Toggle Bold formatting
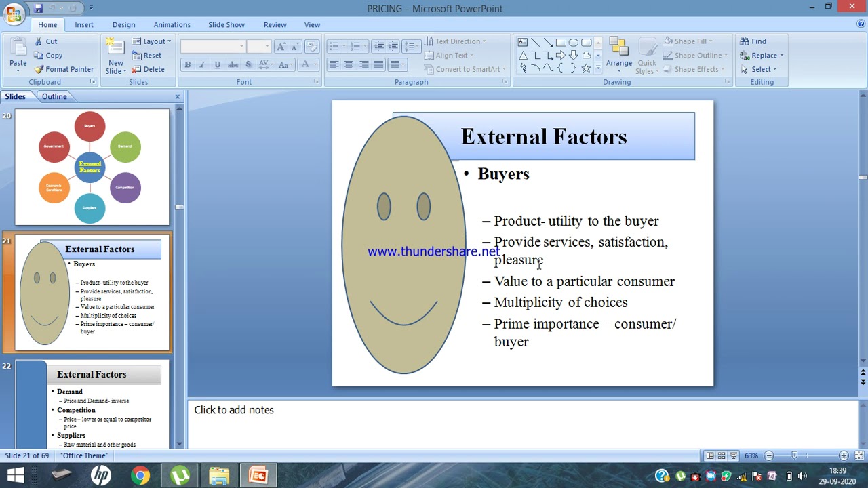The image size is (868, 488). coord(187,64)
